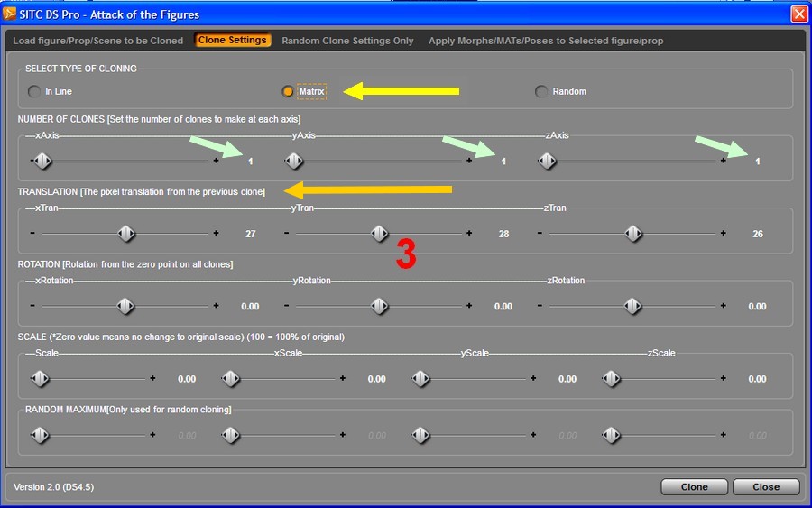Select the In Line cloning radio button

(x=34, y=92)
